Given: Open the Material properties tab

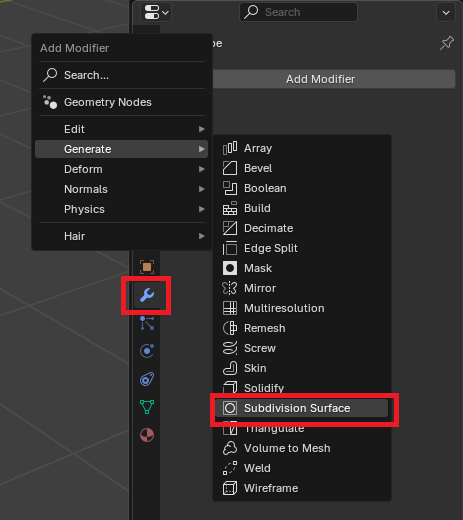Looking at the screenshot, I should pyautogui.click(x=147, y=435).
